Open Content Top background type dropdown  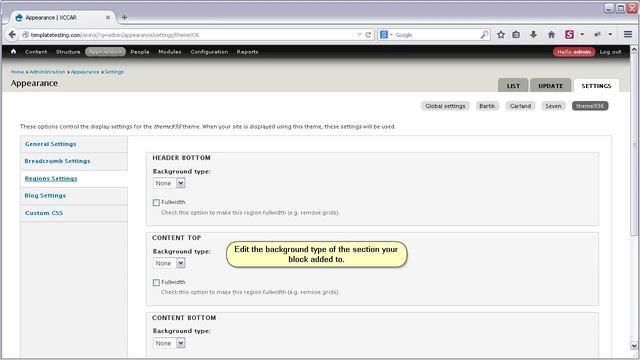[169, 263]
